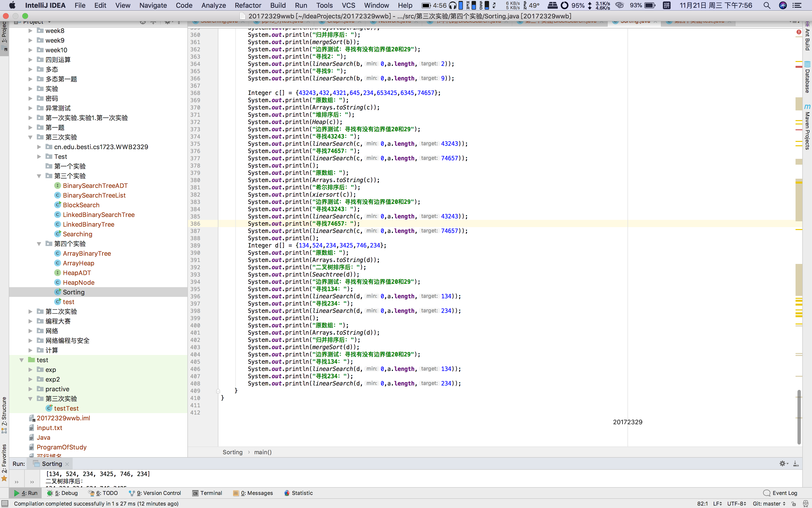
Task: Expand the 网络编程与安全 folder
Action: (30, 341)
